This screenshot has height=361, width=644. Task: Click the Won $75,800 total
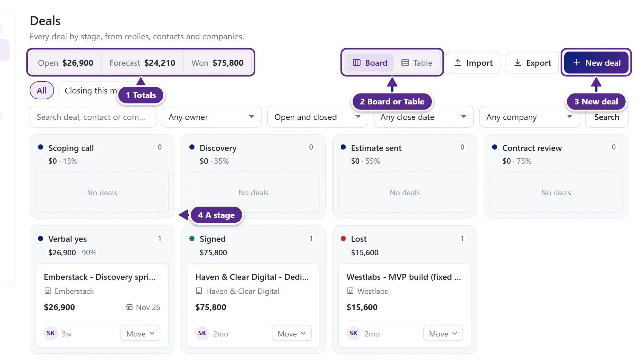click(217, 63)
